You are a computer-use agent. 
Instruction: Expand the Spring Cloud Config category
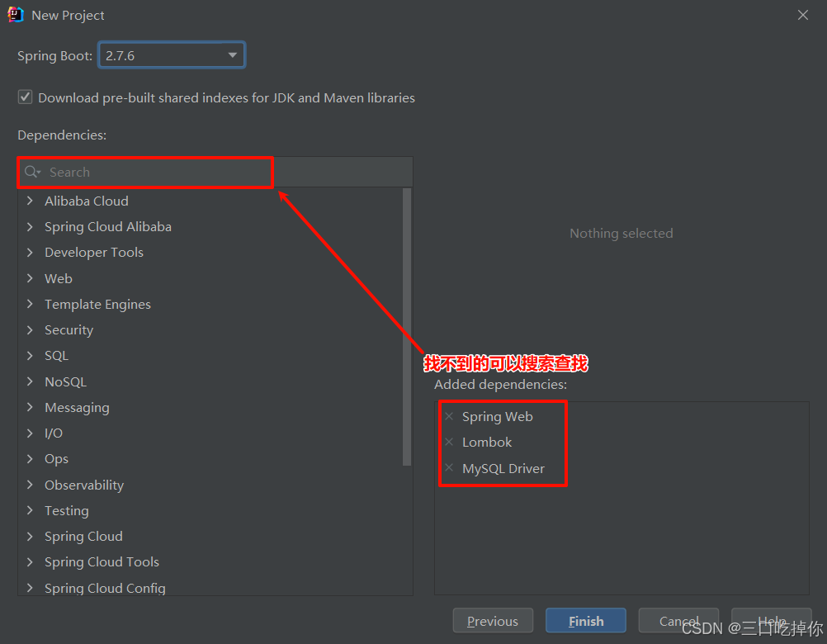(x=30, y=588)
